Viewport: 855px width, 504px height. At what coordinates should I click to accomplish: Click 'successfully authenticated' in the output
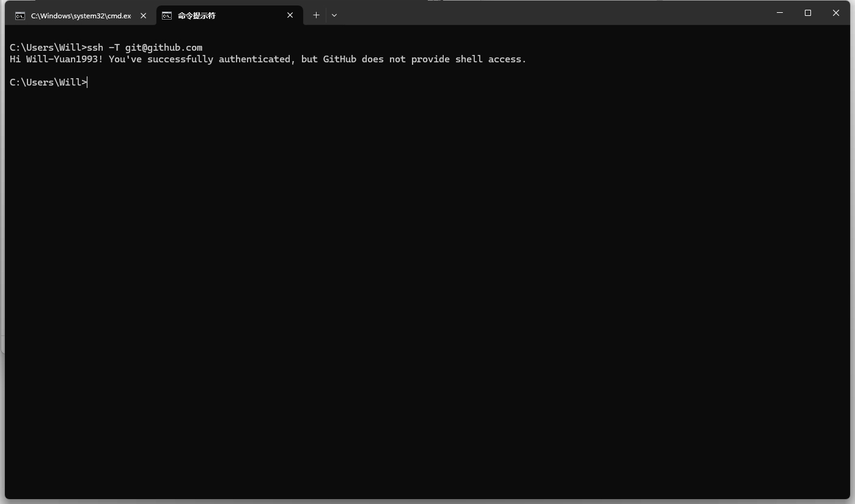[219, 59]
